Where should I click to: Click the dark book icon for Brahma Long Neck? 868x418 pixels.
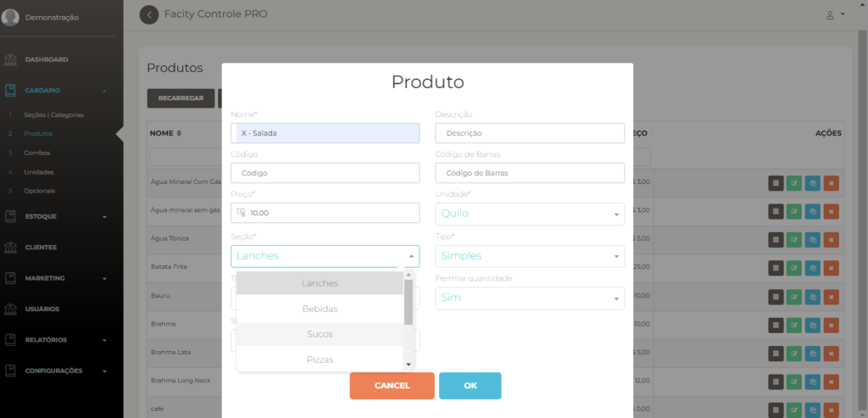tap(776, 381)
